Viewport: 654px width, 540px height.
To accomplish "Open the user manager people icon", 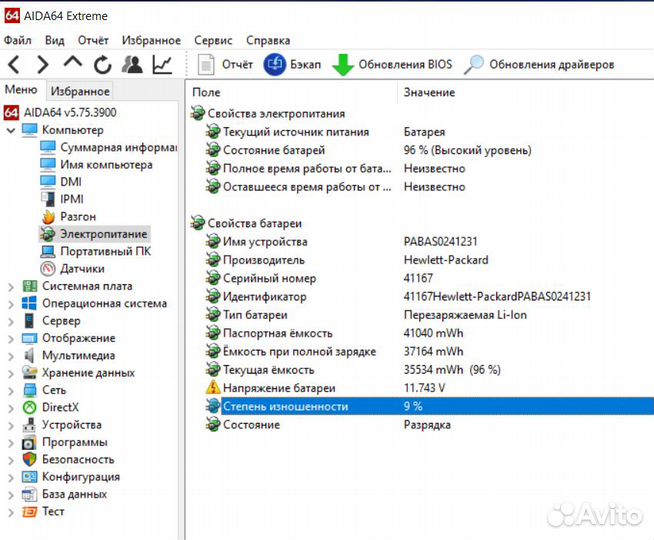I will [x=132, y=65].
